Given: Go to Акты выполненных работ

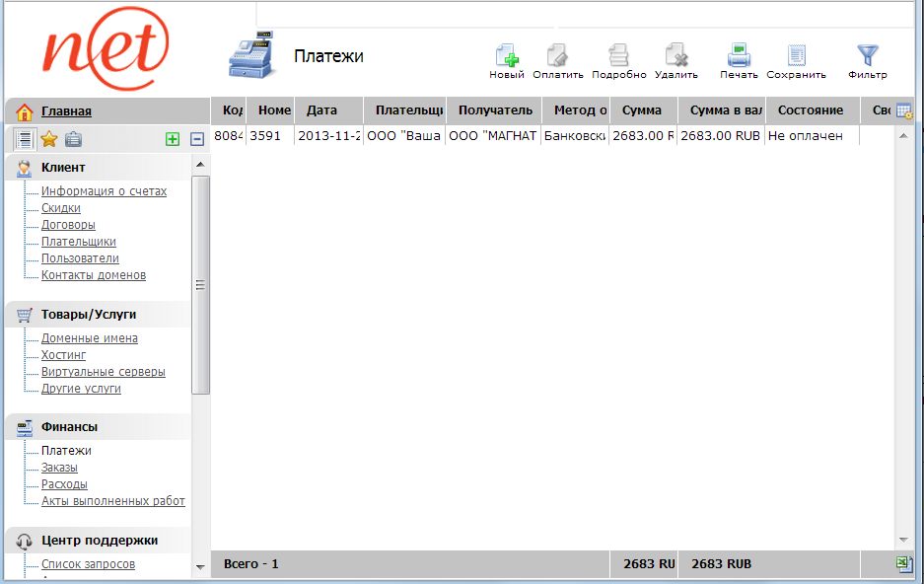Looking at the screenshot, I should [x=112, y=501].
